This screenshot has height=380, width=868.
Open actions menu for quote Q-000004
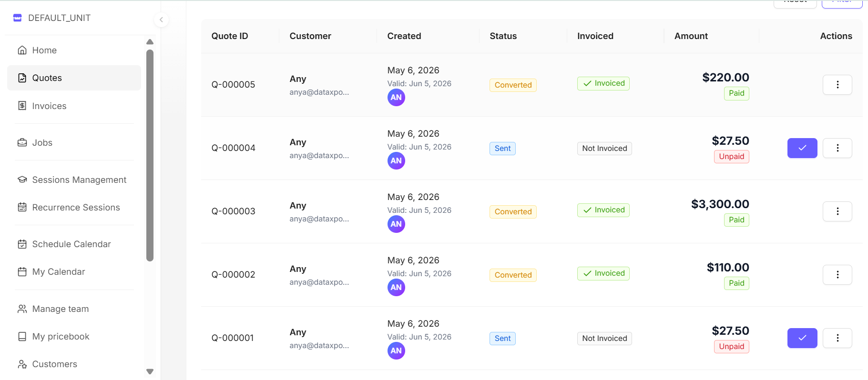837,148
